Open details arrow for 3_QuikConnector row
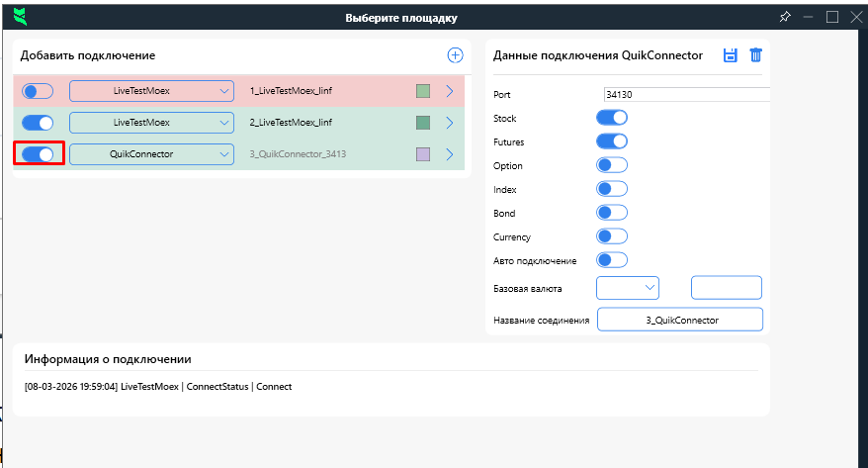The width and height of the screenshot is (868, 468). pyautogui.click(x=449, y=154)
